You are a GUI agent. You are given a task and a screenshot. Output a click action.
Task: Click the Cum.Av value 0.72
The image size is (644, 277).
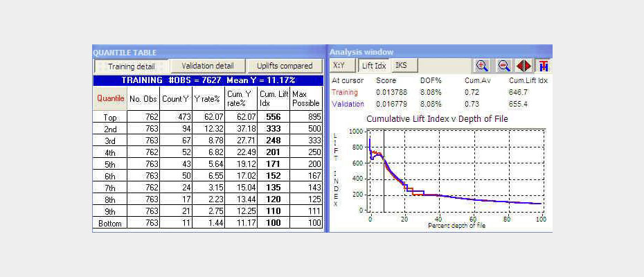[x=470, y=93]
